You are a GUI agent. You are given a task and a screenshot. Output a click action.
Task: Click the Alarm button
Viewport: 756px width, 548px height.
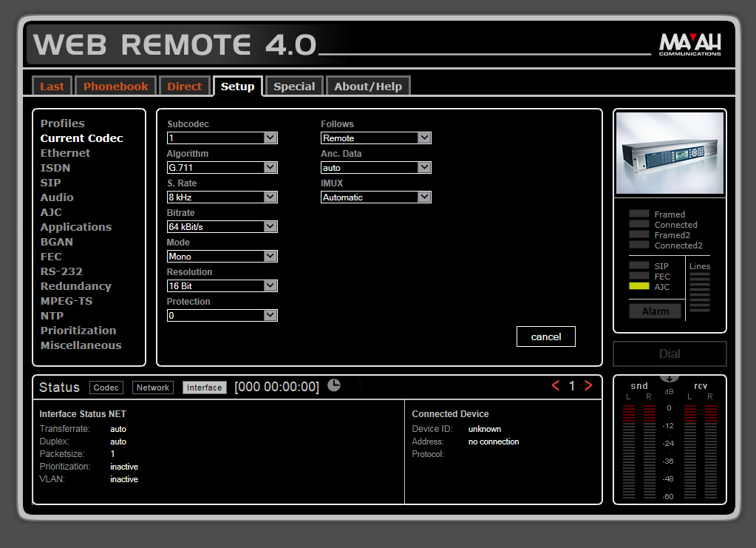pyautogui.click(x=655, y=311)
